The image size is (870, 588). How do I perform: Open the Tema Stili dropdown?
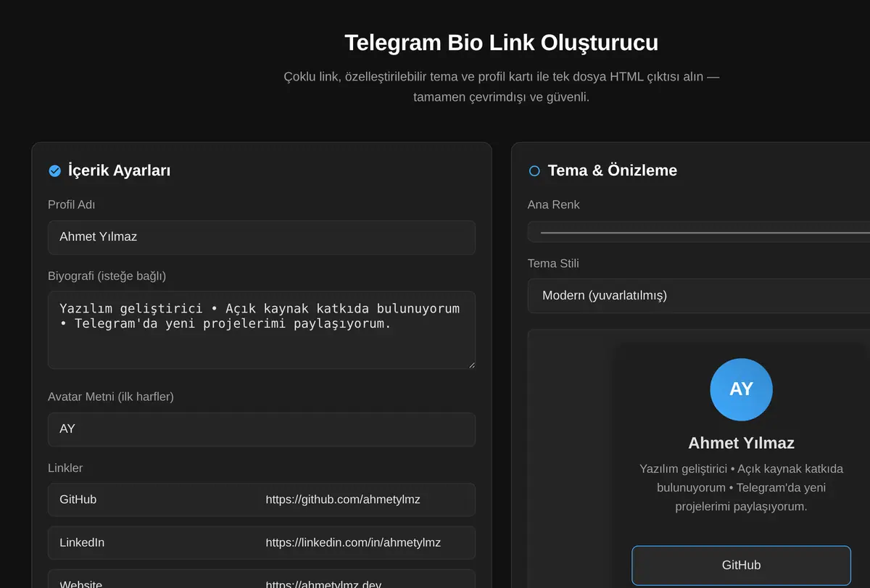point(699,296)
